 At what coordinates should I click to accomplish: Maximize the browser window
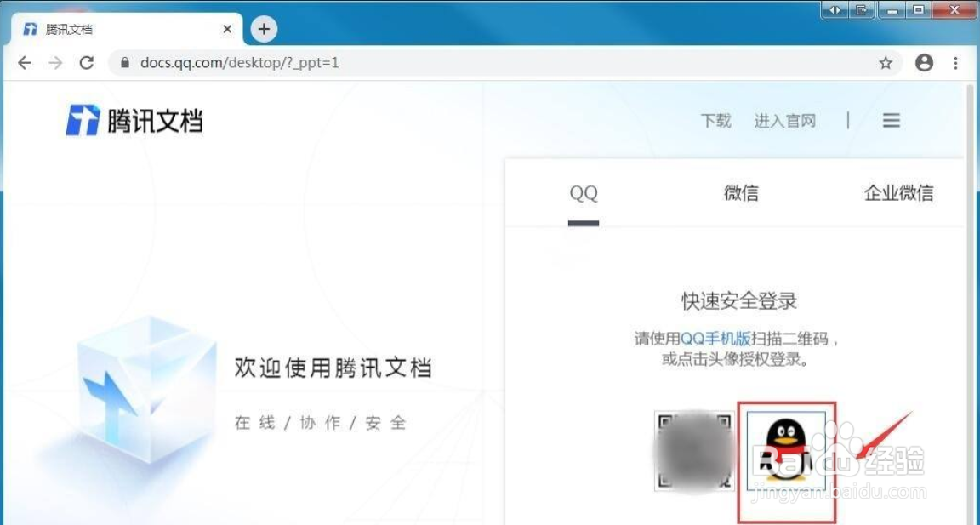point(918,10)
